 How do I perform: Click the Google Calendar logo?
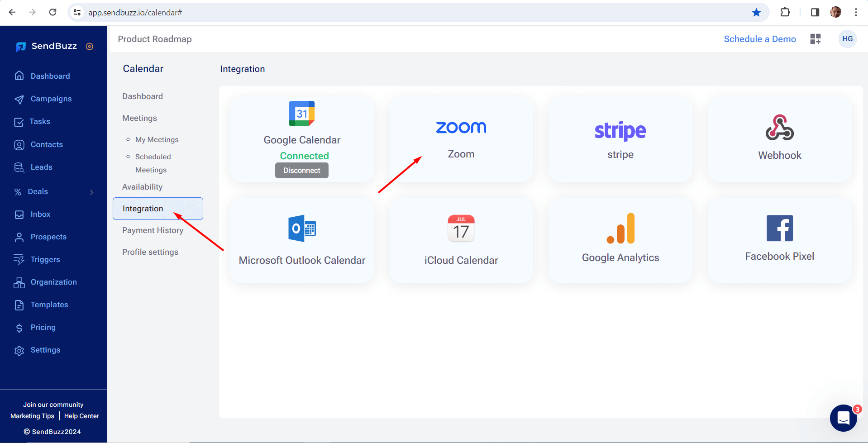[302, 114]
